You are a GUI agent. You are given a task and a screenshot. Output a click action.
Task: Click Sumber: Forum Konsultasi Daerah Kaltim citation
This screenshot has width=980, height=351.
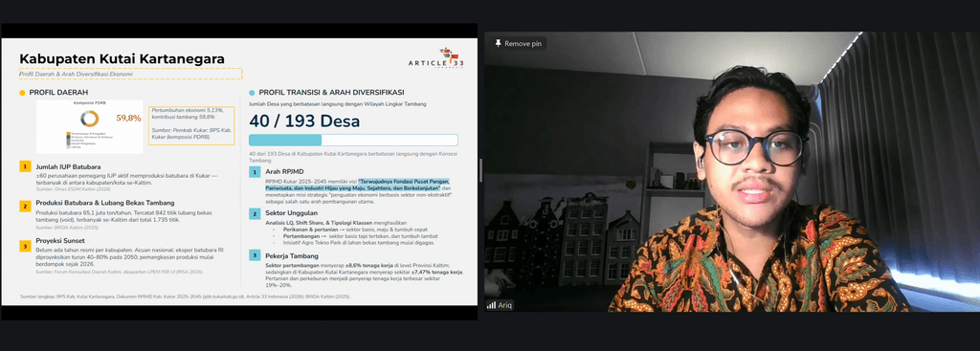point(120,272)
